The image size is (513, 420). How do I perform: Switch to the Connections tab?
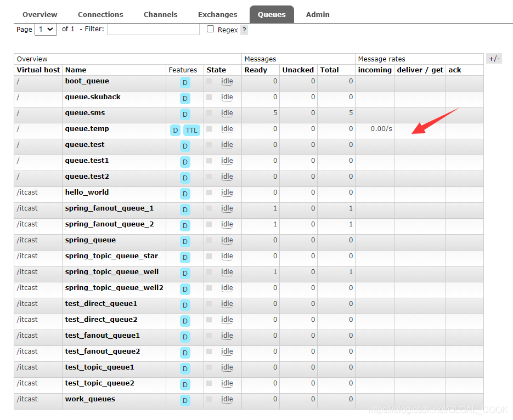click(100, 14)
